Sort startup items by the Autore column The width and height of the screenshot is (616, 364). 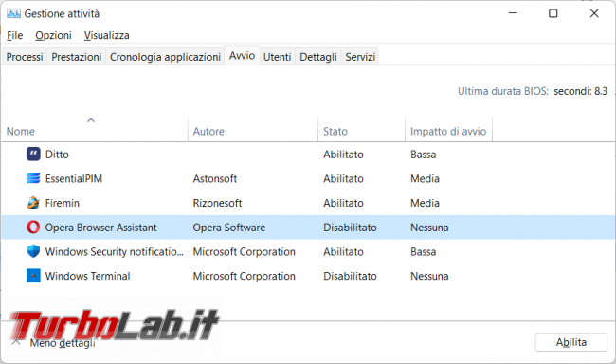pos(208,132)
